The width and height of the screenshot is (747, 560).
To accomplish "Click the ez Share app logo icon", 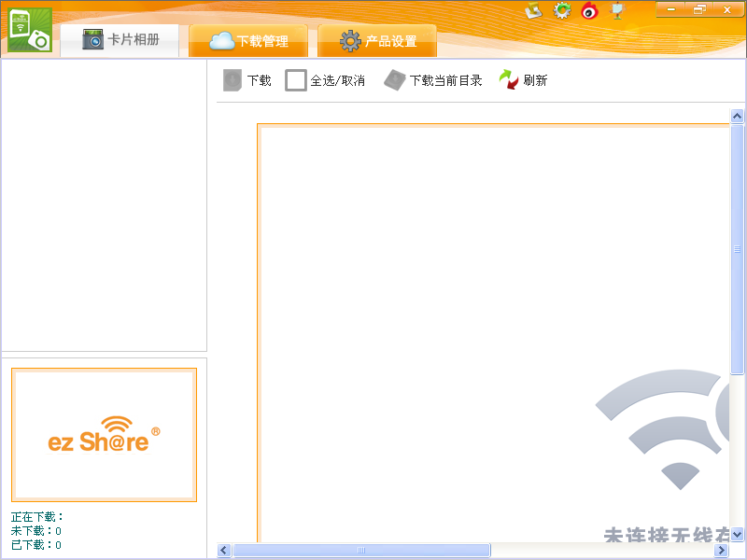I will click(x=30, y=30).
